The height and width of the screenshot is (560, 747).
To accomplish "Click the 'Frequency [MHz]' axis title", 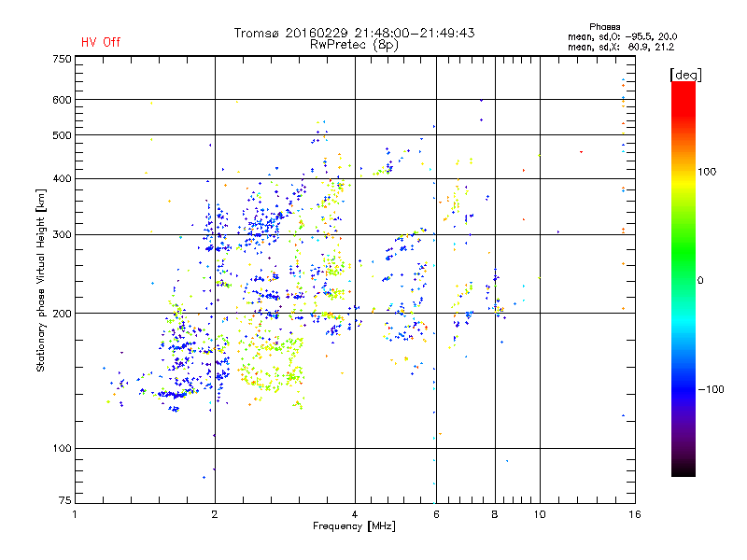I will coord(354,526).
